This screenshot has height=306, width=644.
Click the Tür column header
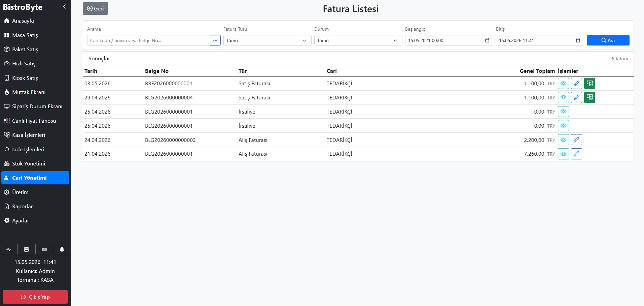(x=243, y=71)
